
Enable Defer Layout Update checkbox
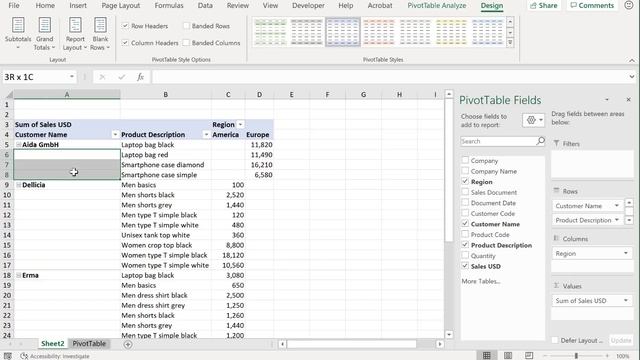[x=555, y=340]
